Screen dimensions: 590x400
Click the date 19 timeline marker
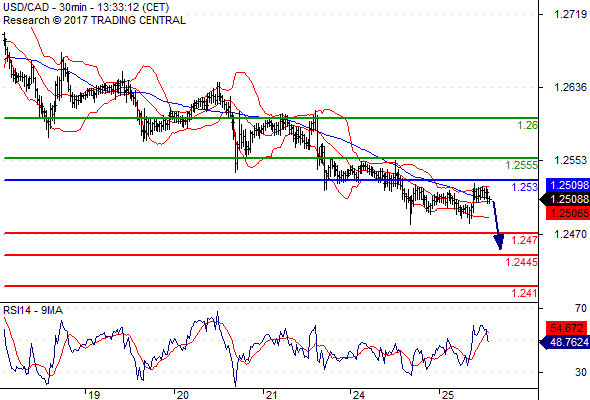click(x=94, y=395)
